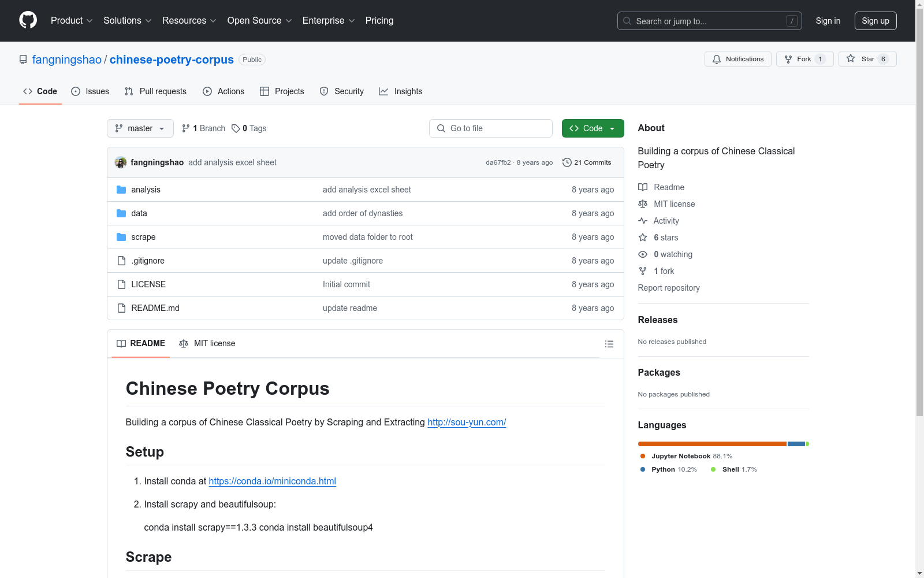This screenshot has width=924, height=578.
Task: Click the pulse icon beside Activity
Action: point(643,221)
